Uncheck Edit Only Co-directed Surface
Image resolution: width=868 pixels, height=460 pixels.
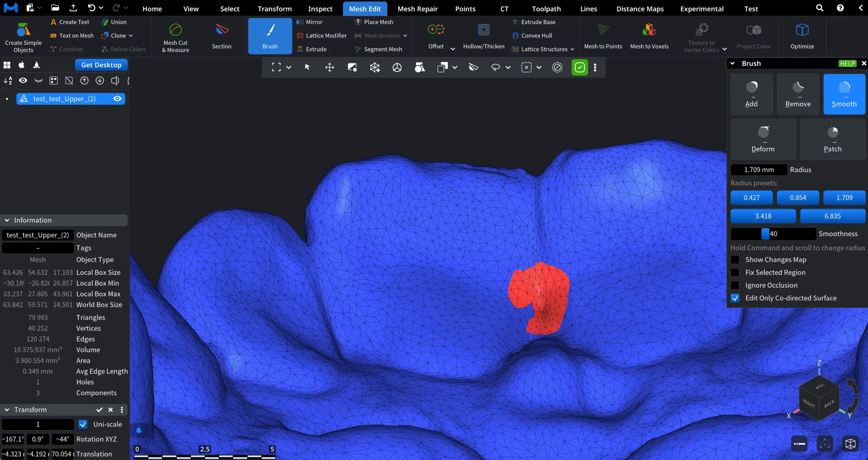[735, 298]
